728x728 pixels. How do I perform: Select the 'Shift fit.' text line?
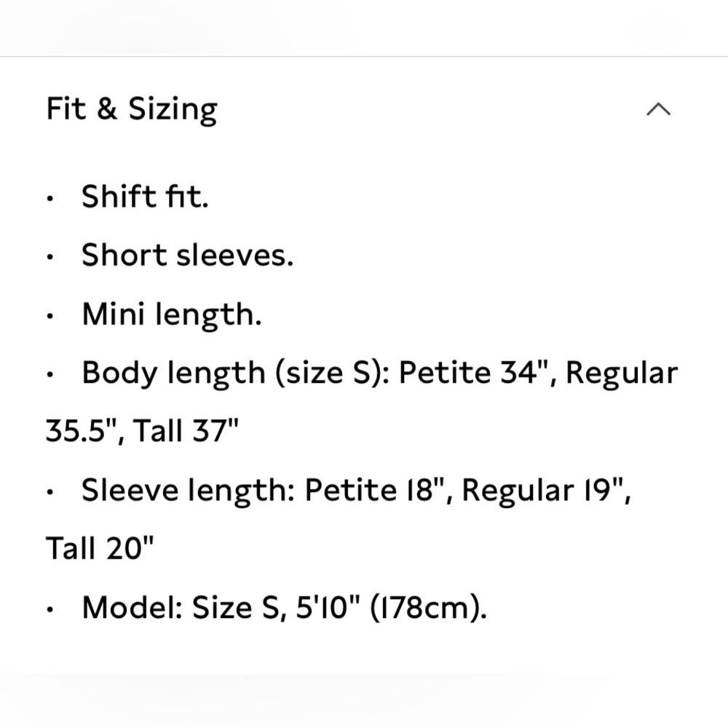click(x=145, y=197)
